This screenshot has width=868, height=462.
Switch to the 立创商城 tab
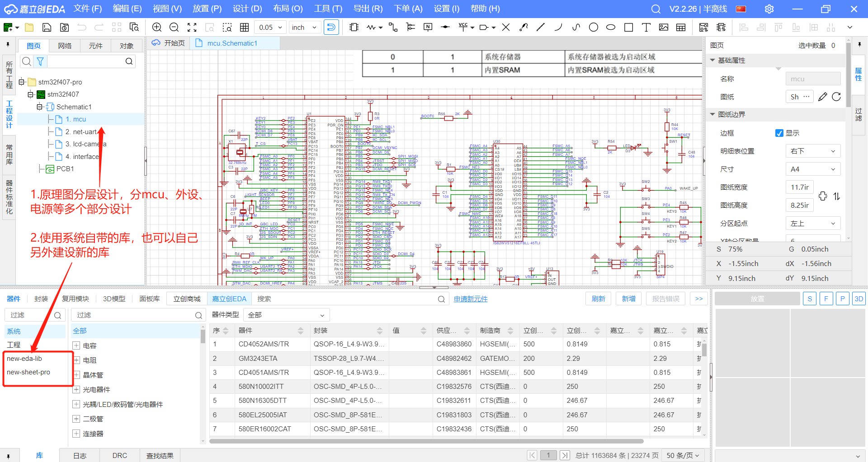pos(187,299)
